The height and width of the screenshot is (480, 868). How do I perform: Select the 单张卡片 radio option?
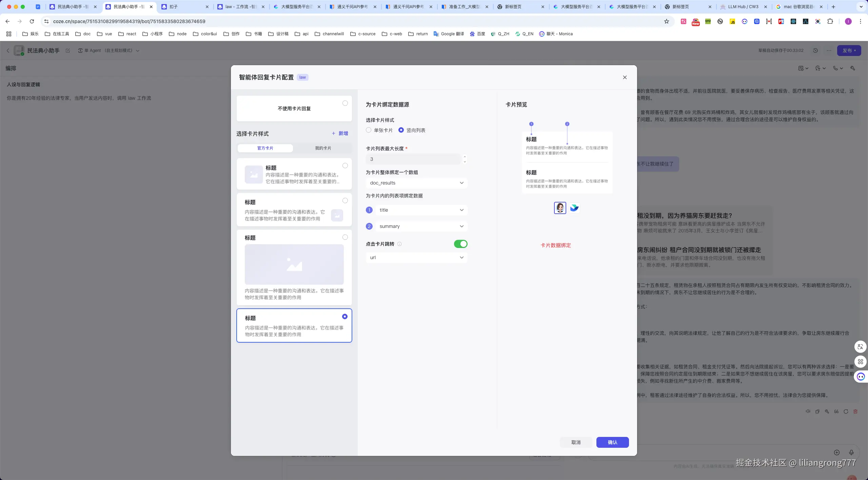click(369, 130)
